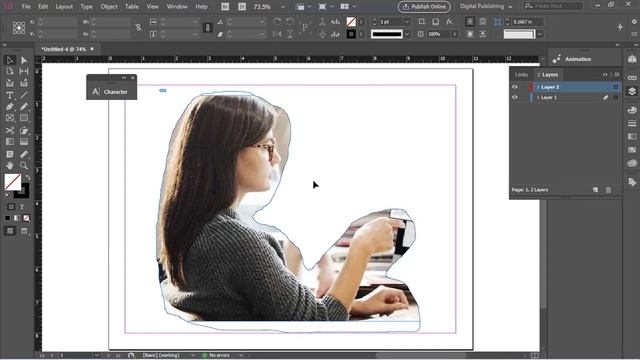The width and height of the screenshot is (640, 360).
Task: Activate the Zoom tool
Action: pos(24,165)
